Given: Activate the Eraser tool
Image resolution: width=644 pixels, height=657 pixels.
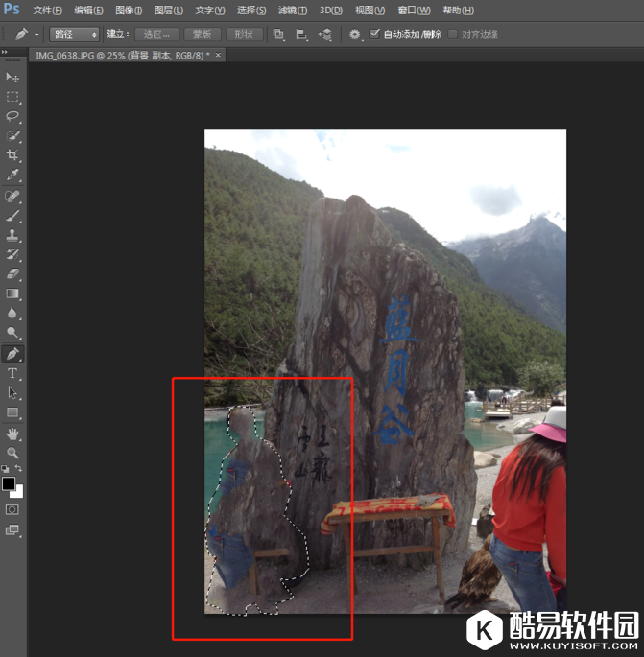Looking at the screenshot, I should point(12,274).
